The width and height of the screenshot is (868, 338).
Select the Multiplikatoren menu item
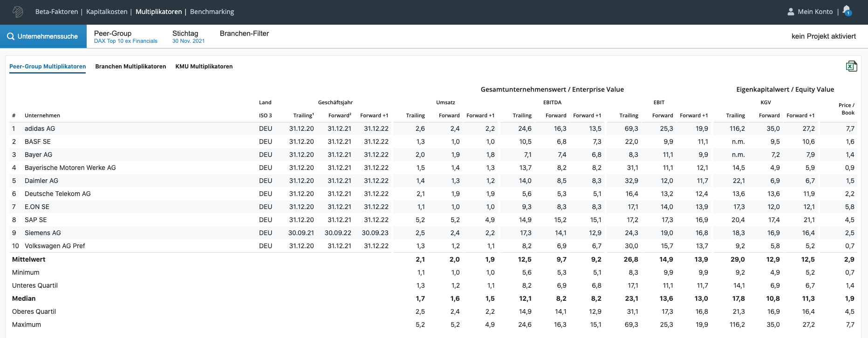point(158,12)
